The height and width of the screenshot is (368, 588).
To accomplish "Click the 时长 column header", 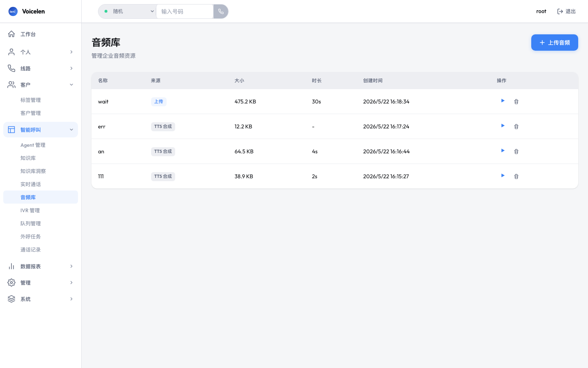I will [x=317, y=81].
